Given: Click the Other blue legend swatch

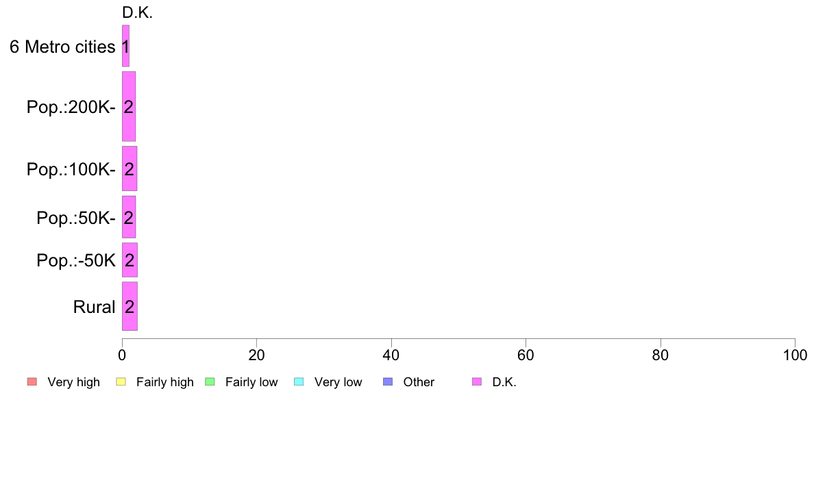Looking at the screenshot, I should coord(388,382).
